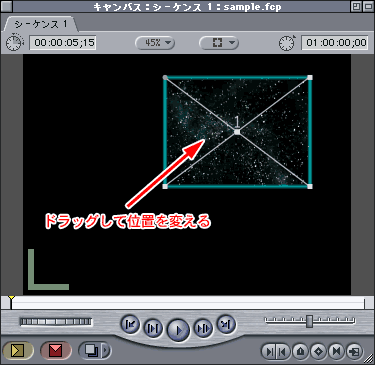Image resolution: width=375 pixels, height=365 pixels.
Task: Add a marker with the marker button
Action: [x=301, y=351]
